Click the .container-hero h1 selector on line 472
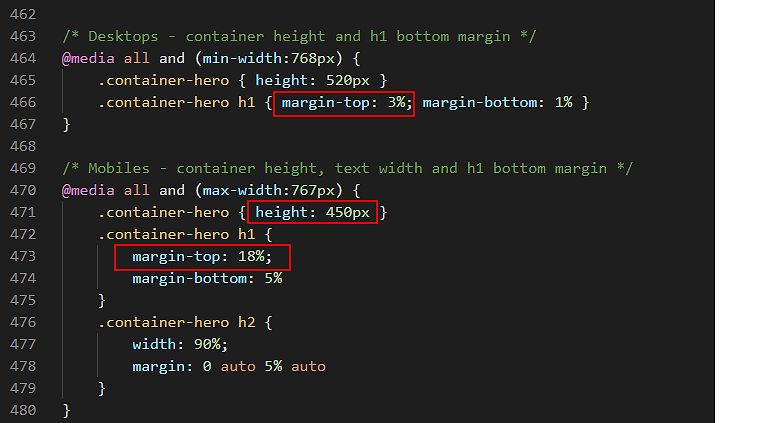 (177, 235)
